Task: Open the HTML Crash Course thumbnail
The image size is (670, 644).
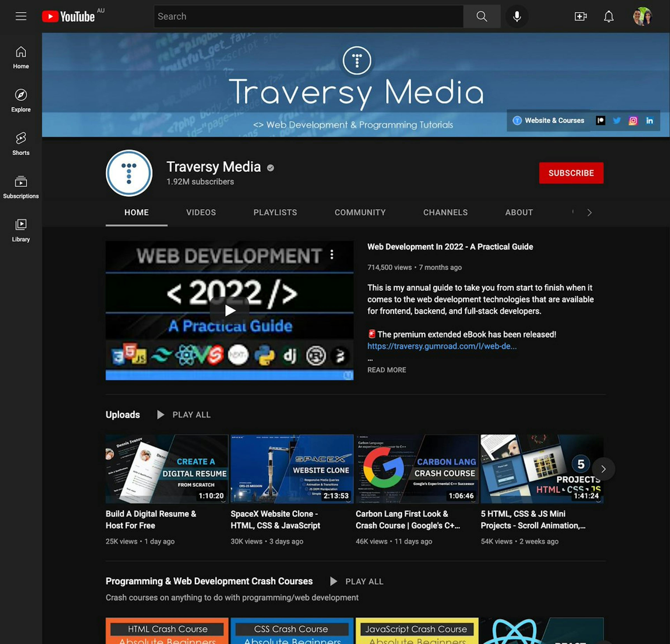Action: (x=167, y=631)
